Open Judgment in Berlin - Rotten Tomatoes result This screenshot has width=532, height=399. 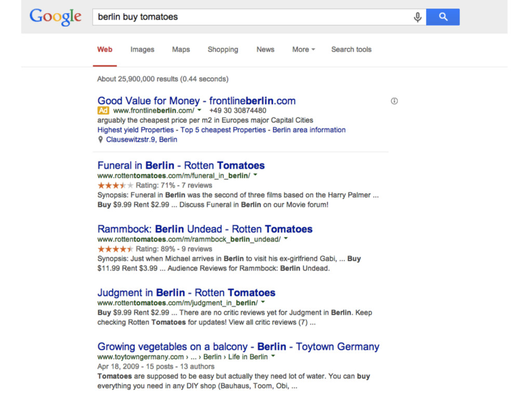click(x=187, y=292)
